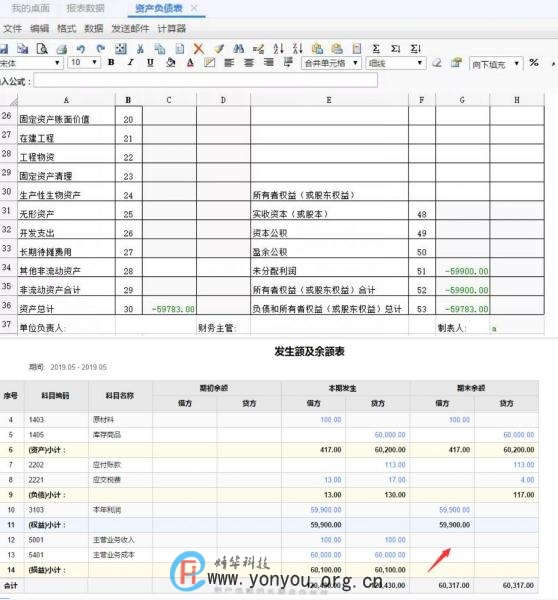This screenshot has height=600, width=558.
Task: Toggle bold formatting button
Action: [111, 62]
